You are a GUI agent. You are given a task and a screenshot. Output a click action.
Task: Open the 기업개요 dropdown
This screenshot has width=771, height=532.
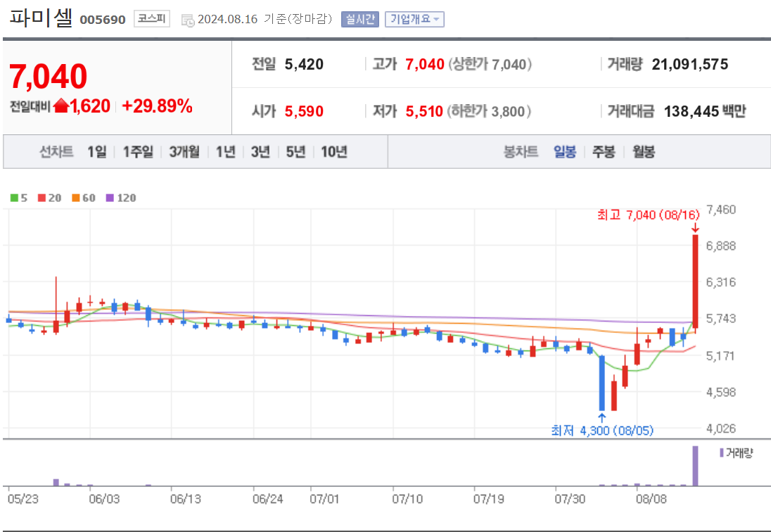[414, 19]
